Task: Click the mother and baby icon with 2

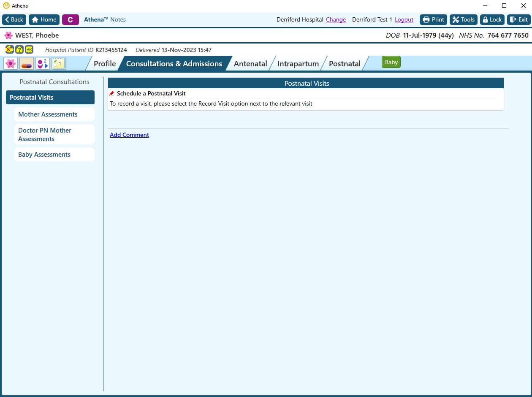Action: tap(43, 63)
